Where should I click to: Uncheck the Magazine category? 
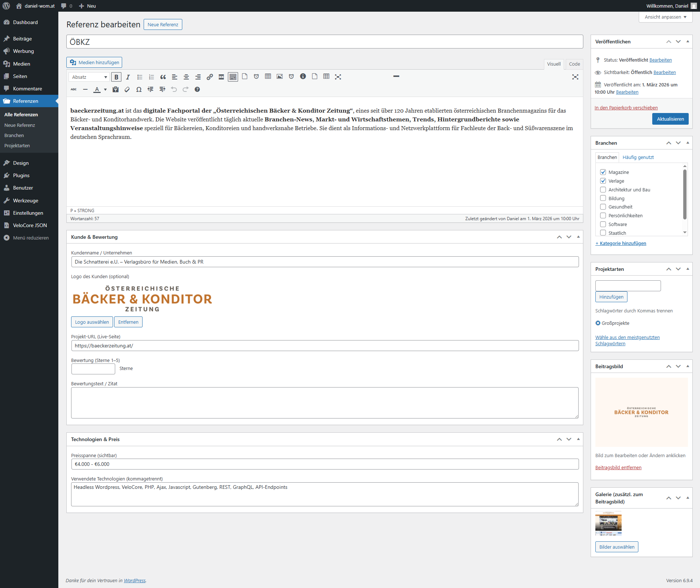pyautogui.click(x=603, y=172)
